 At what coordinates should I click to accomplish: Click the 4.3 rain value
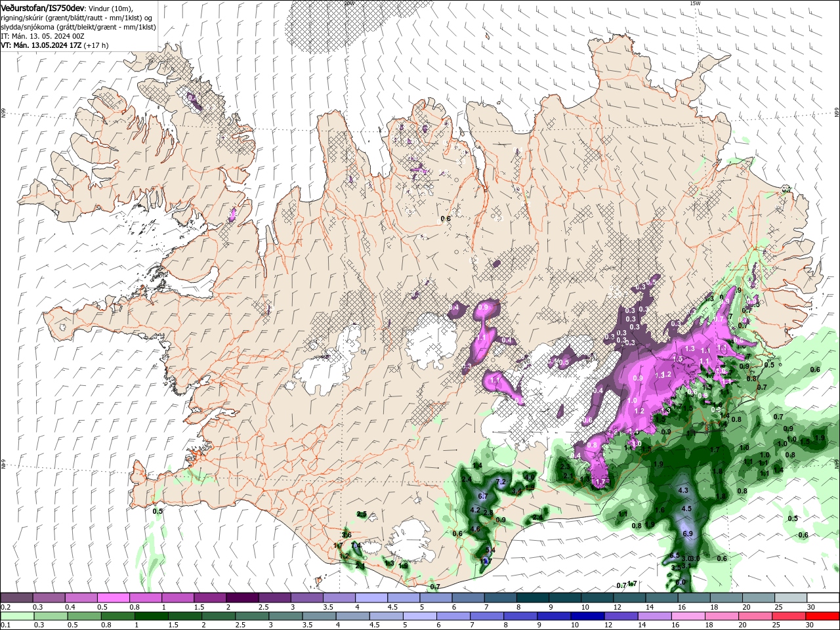[x=683, y=490]
